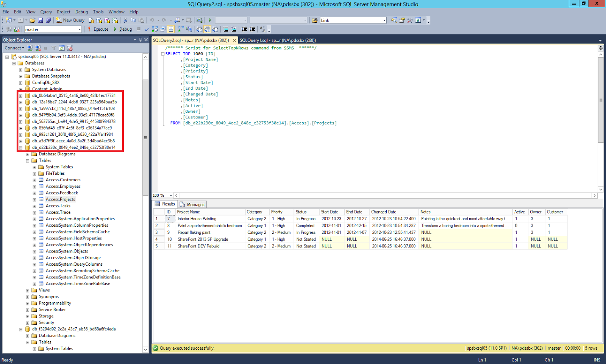Switch to the SQLQuery1.sql tab
The width and height of the screenshot is (606, 364).
click(x=278, y=40)
